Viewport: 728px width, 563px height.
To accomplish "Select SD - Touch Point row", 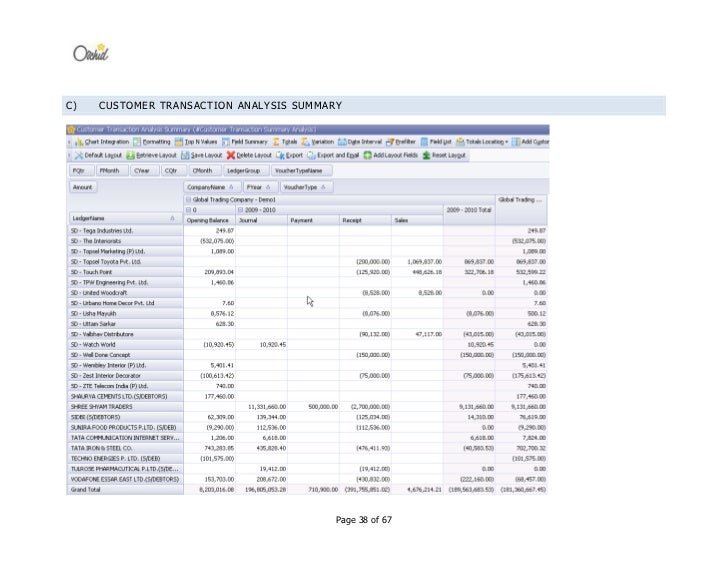I will pyautogui.click(x=125, y=272).
